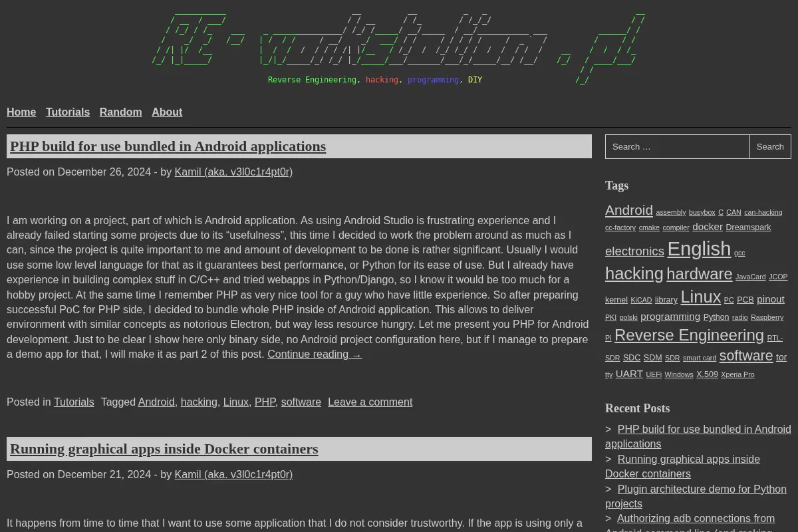Open the PCB tag
798x532 pixels.
pos(745,300)
